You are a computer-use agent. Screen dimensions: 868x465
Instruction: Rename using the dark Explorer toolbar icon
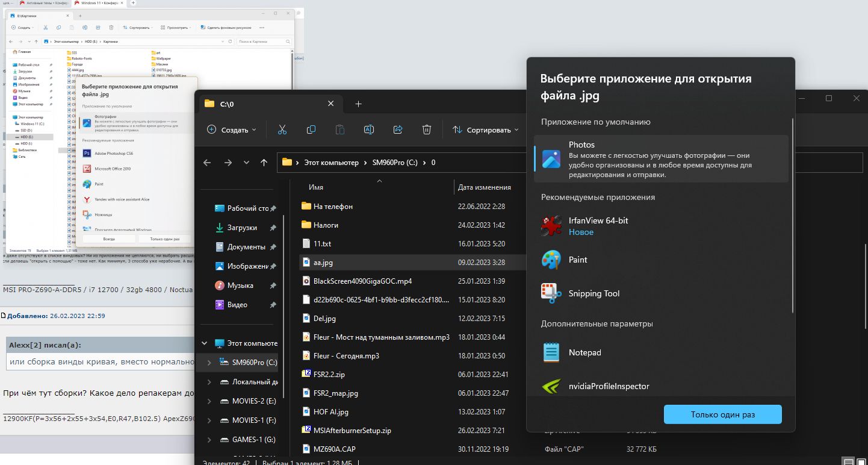(369, 130)
